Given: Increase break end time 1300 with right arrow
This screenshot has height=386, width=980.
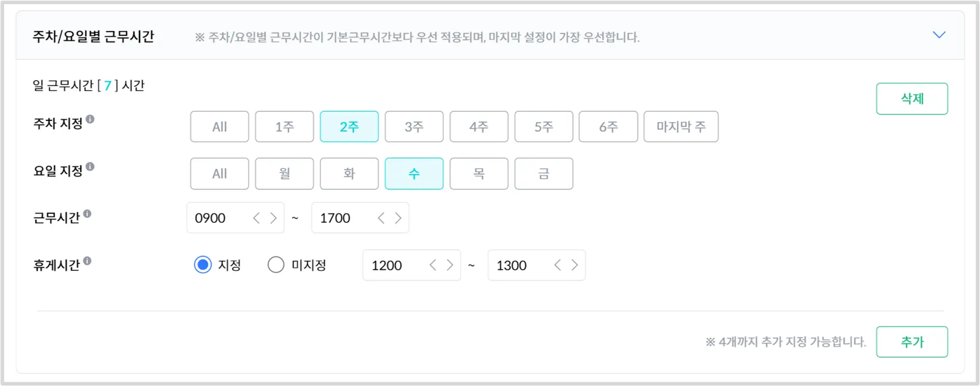Looking at the screenshot, I should (574, 266).
